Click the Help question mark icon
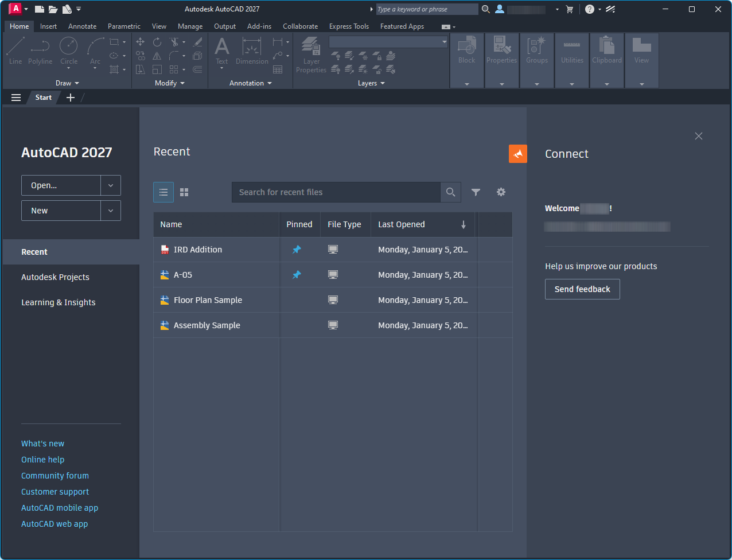Viewport: 732px width, 560px height. coord(590,9)
